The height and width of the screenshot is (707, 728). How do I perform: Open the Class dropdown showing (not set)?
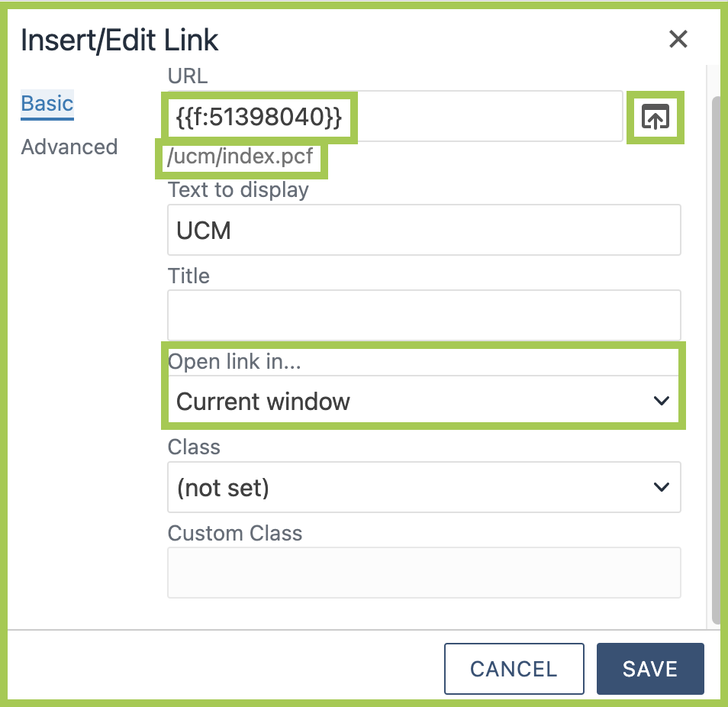click(x=424, y=486)
